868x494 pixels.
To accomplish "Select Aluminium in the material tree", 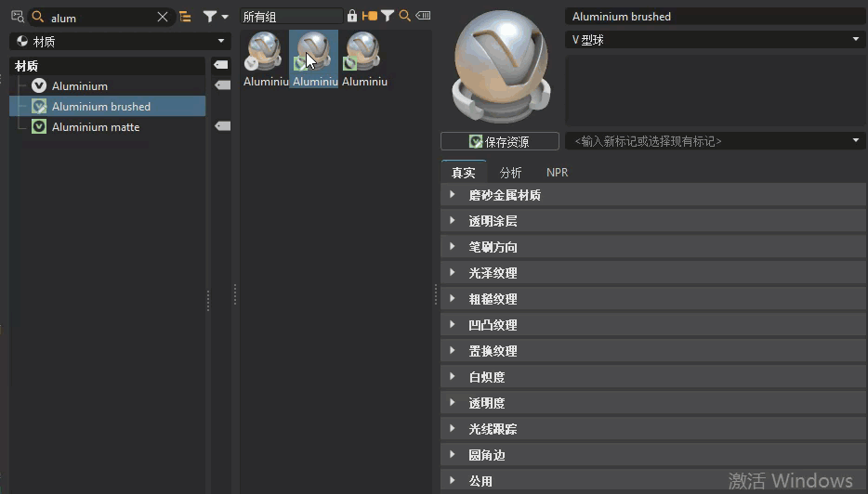I will [x=80, y=85].
